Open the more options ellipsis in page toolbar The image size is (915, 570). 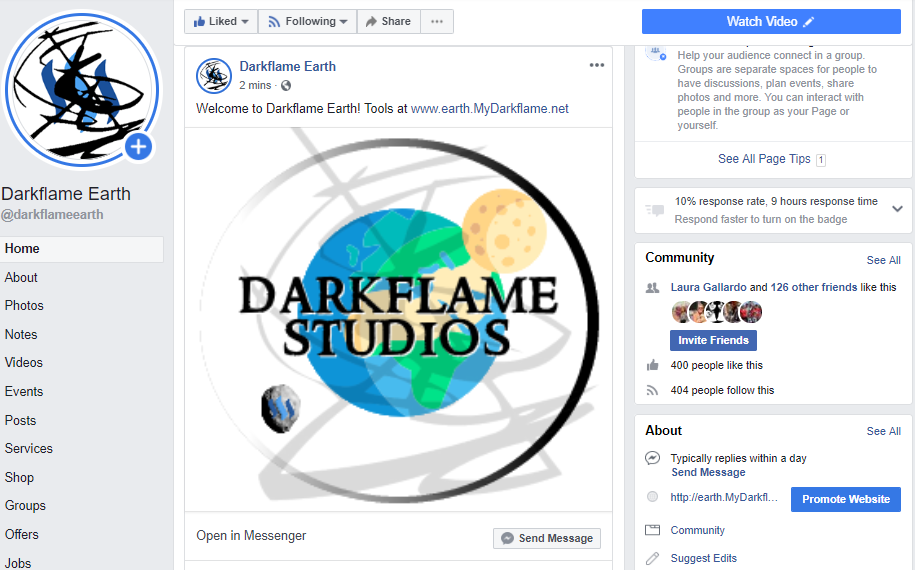[437, 22]
